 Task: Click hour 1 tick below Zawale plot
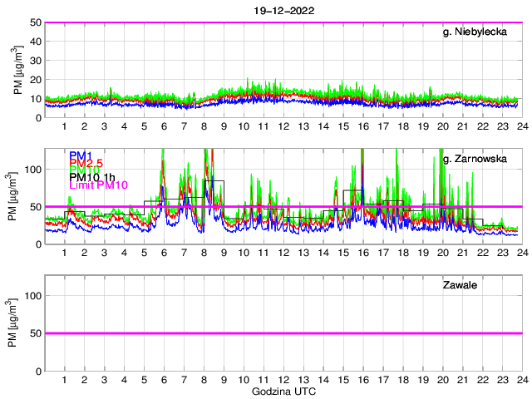coord(65,379)
